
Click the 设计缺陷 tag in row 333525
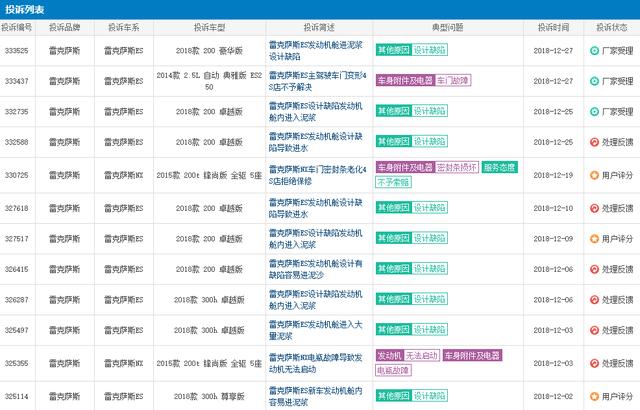[x=429, y=50]
